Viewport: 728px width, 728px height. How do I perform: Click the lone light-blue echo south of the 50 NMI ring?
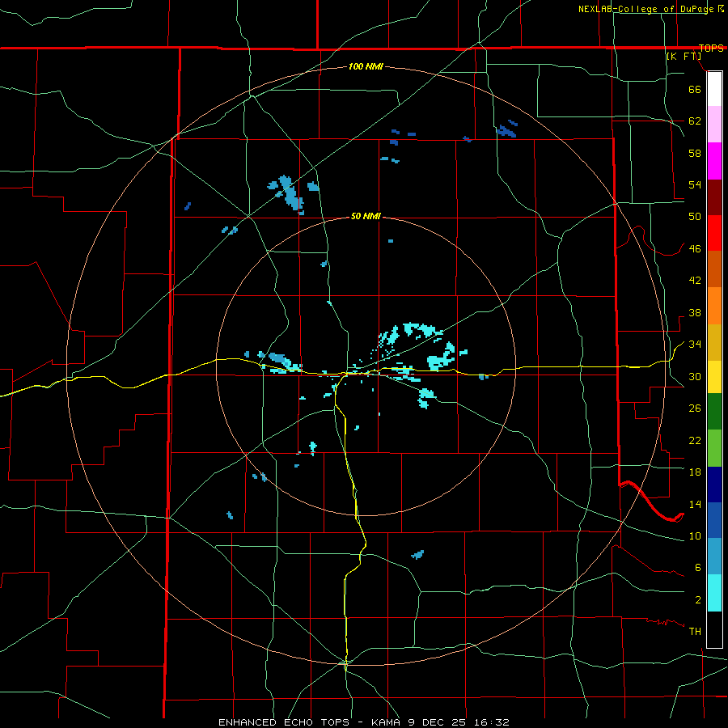point(417,554)
